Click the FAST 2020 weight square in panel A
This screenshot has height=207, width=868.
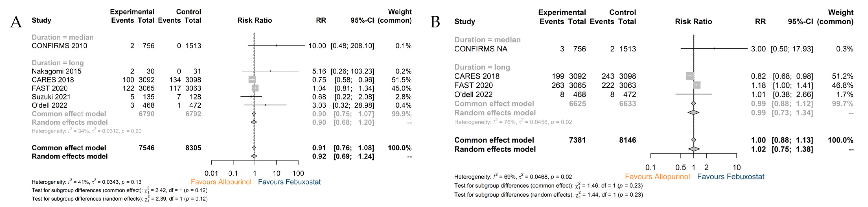tap(255, 88)
